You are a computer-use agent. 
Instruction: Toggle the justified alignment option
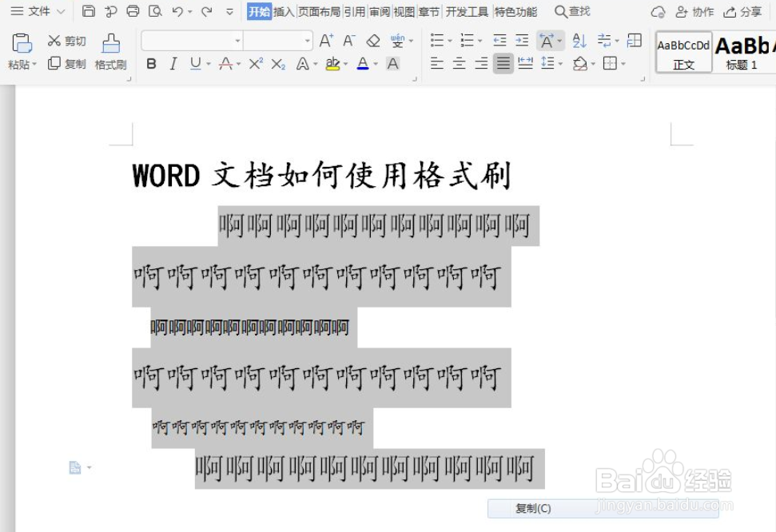pos(503,64)
